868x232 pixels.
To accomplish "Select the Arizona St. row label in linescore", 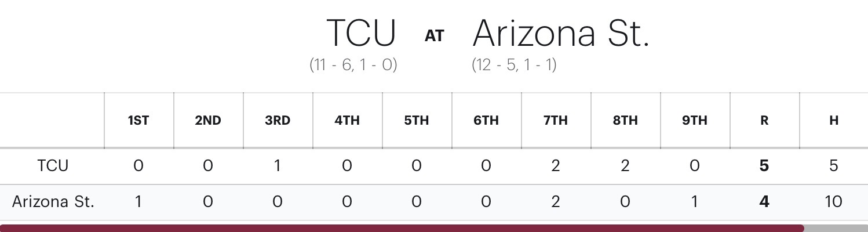I will coord(53,202).
